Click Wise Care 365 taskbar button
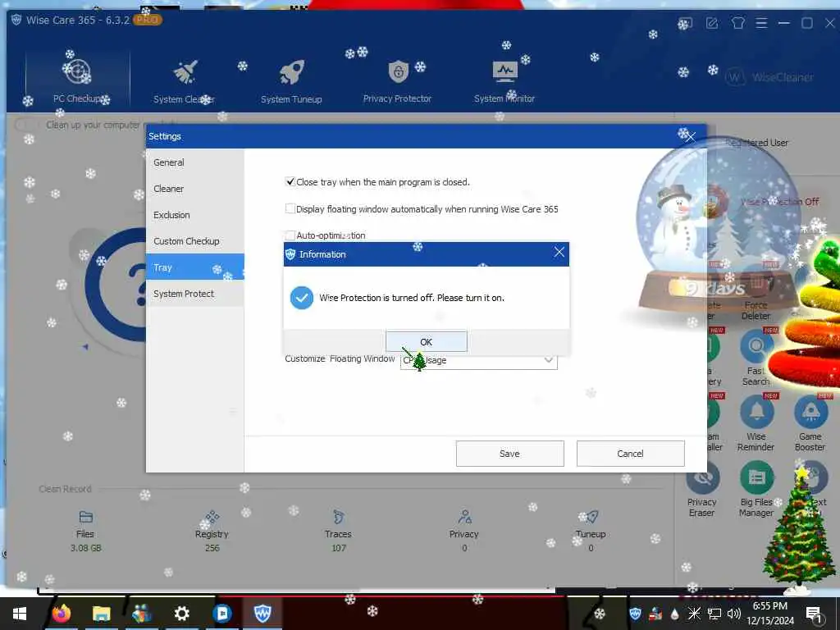 [x=262, y=614]
